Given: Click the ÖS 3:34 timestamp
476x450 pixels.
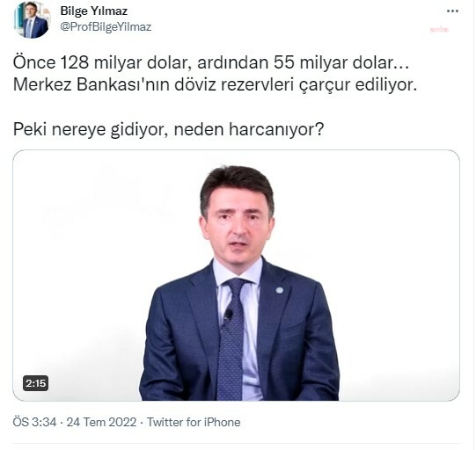Looking at the screenshot, I should coord(34,423).
